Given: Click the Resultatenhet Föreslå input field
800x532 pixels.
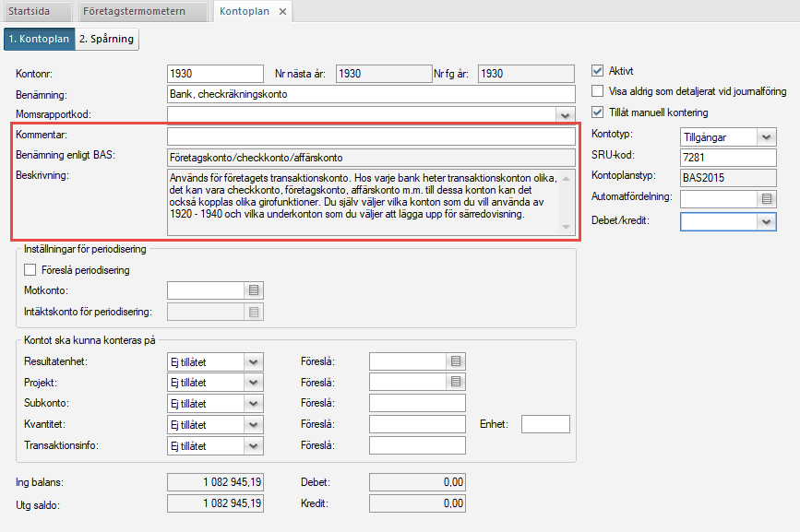Looking at the screenshot, I should coord(408,361).
